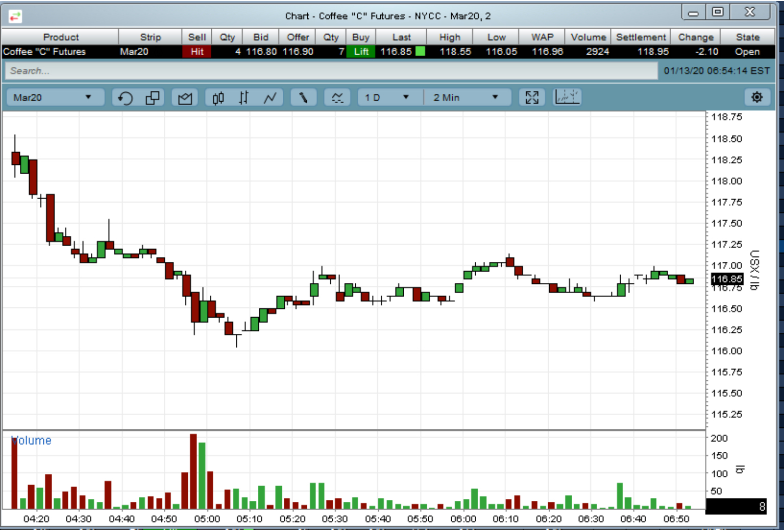Click the red Hit sell button
Screen dimensions: 784x532
pyautogui.click(x=197, y=52)
